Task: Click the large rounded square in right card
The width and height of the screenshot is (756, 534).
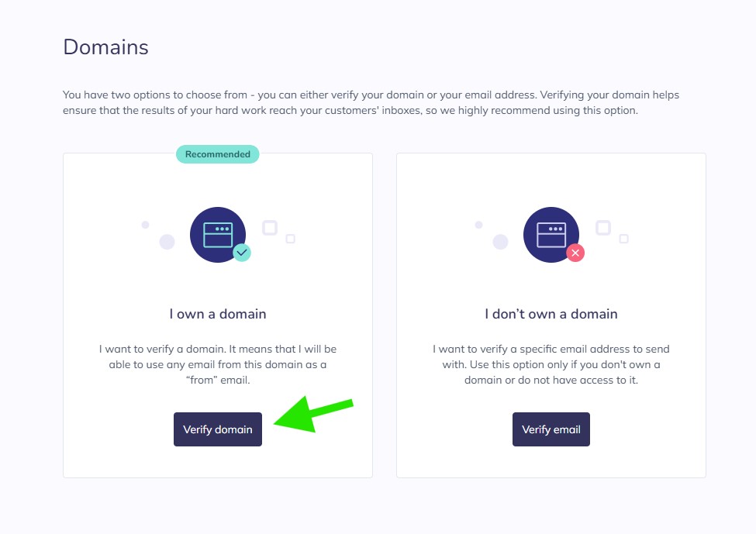Action: coord(603,227)
